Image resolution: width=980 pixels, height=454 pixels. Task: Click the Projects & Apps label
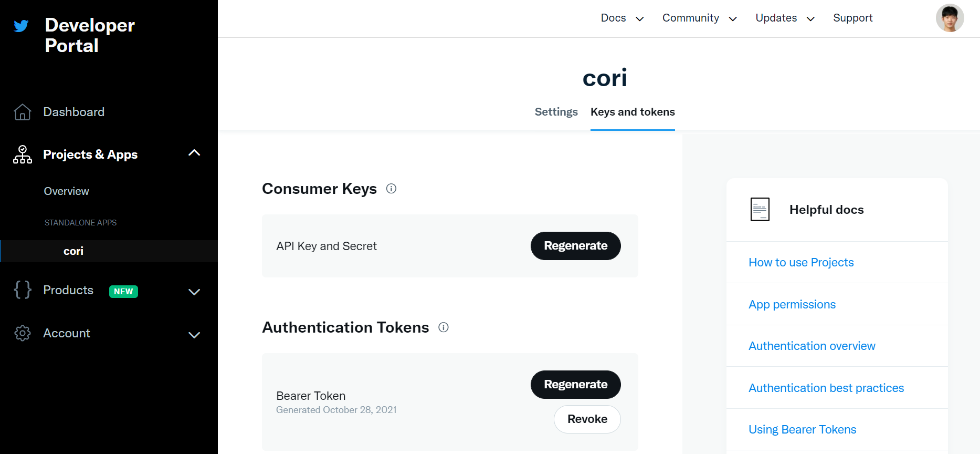point(90,154)
